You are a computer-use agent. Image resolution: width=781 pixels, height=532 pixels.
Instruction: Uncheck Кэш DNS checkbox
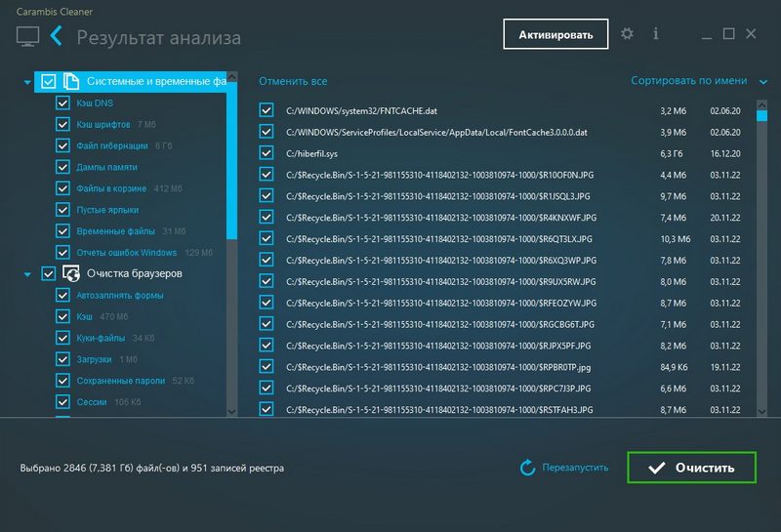(62, 102)
